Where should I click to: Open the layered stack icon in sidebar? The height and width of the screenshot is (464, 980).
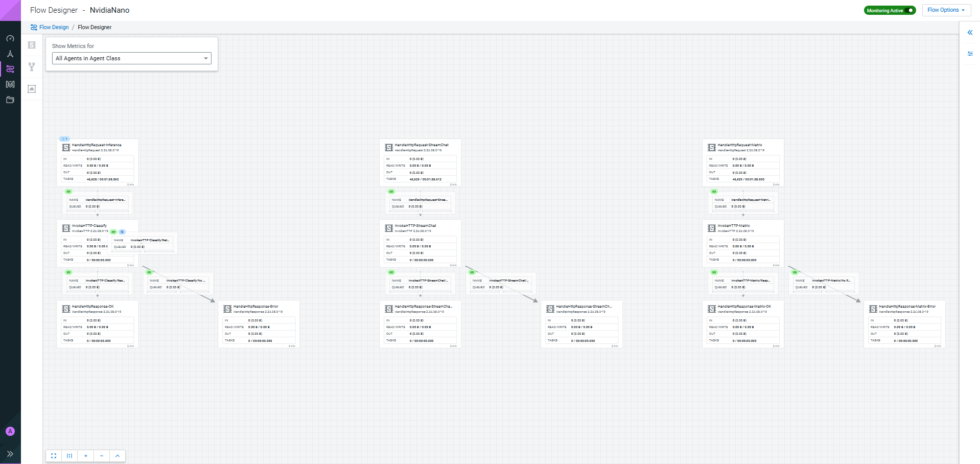point(10,84)
